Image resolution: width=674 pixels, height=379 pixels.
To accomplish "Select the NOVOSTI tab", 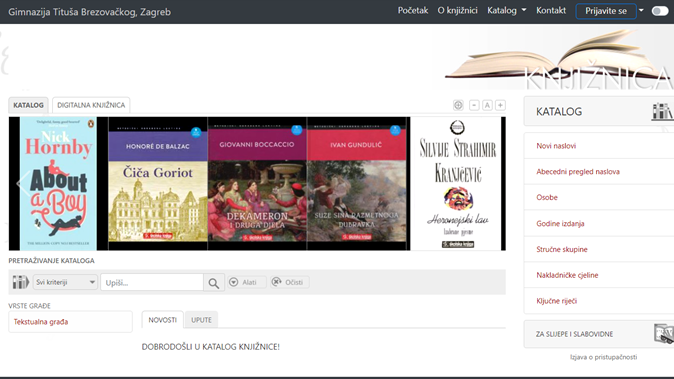I will [162, 320].
